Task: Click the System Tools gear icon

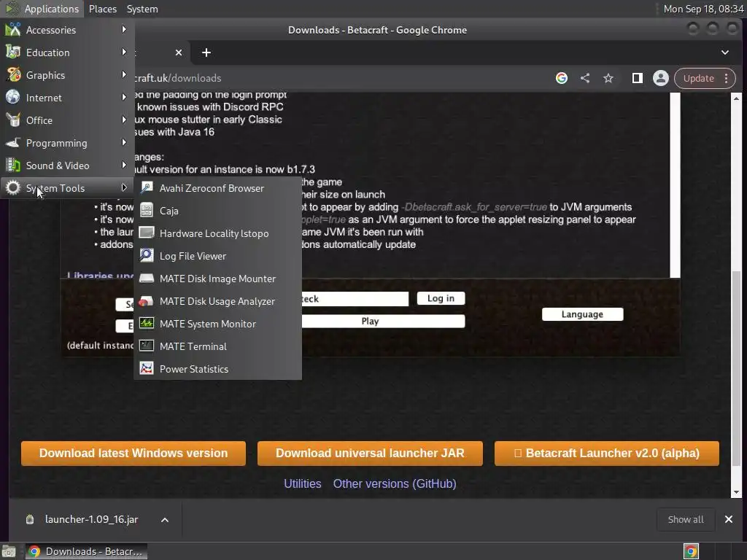Action: coord(13,187)
